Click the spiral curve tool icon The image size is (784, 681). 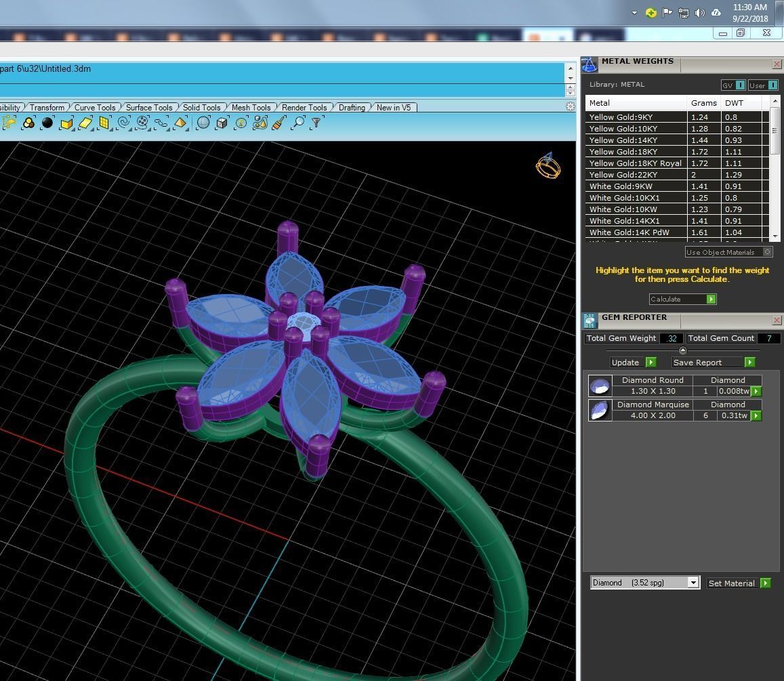coord(123,123)
